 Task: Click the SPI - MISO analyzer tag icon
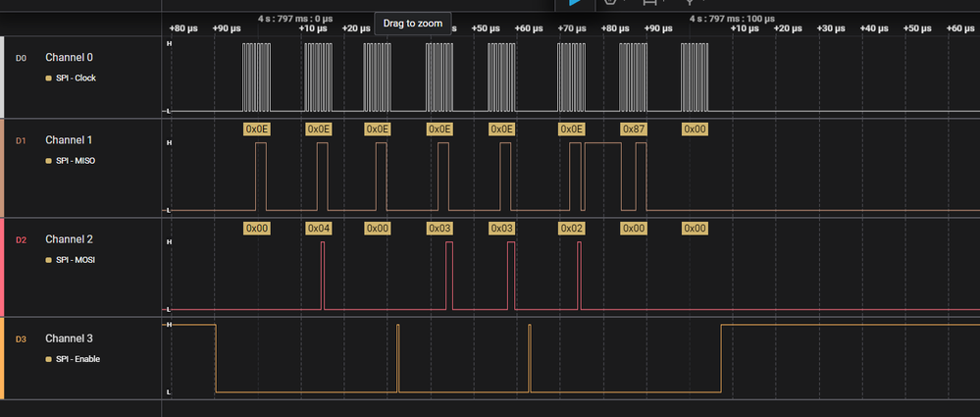click(x=48, y=161)
